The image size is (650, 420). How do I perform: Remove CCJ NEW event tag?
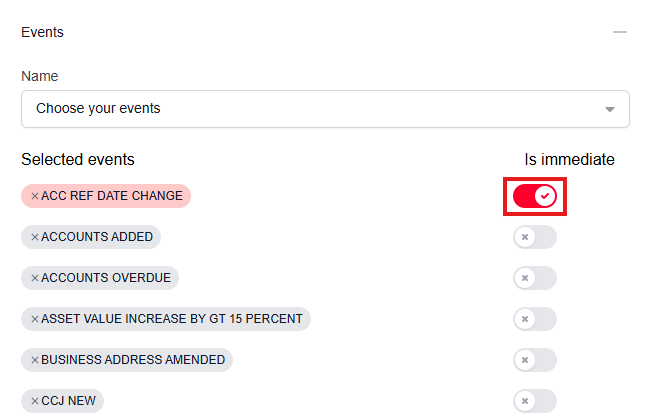click(34, 401)
